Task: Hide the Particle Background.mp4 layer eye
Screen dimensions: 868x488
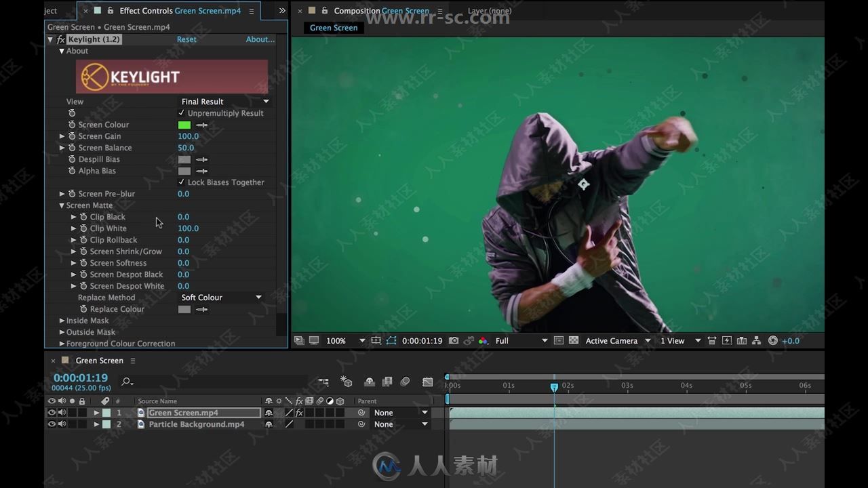Action: point(52,424)
